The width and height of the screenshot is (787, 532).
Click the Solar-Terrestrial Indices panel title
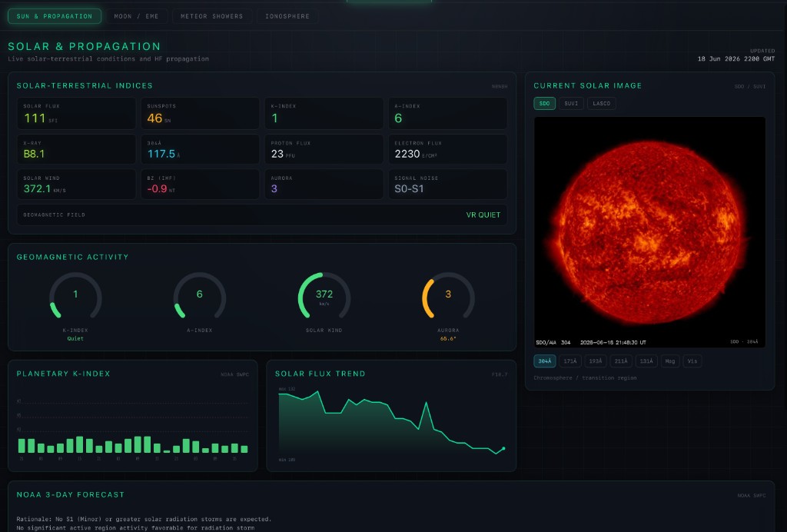[x=85, y=86]
